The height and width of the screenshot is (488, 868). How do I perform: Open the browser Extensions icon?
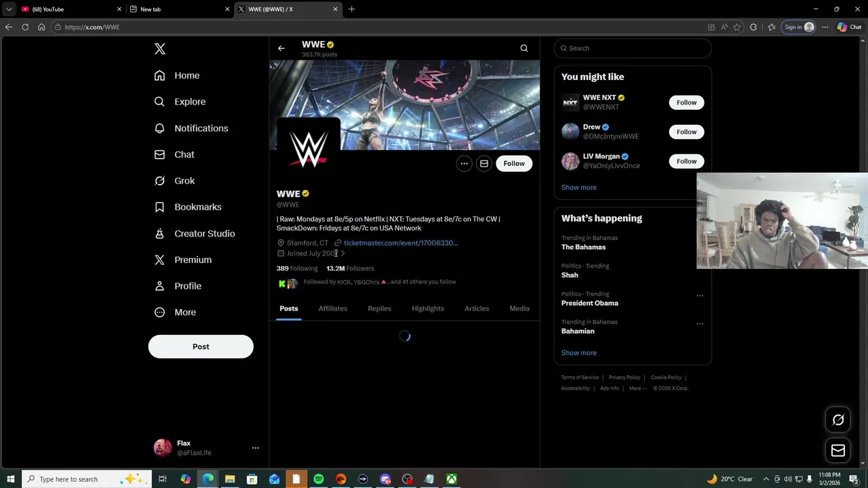(x=753, y=27)
